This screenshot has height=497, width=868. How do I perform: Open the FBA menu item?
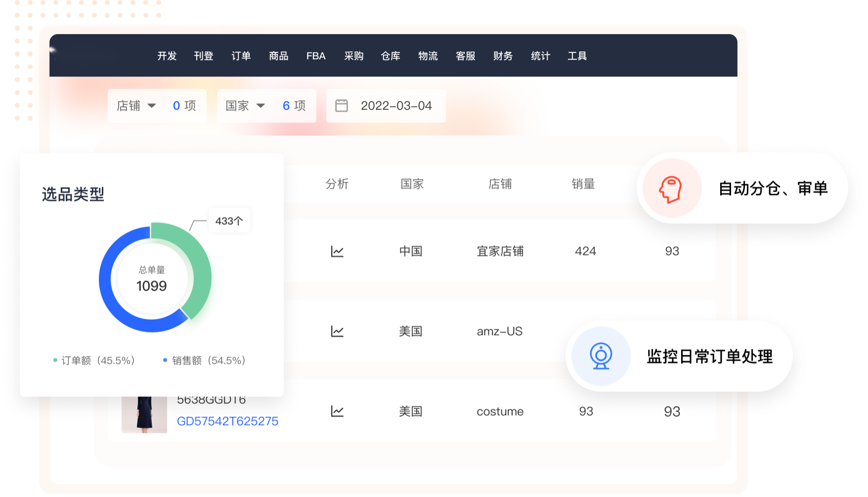click(x=316, y=56)
